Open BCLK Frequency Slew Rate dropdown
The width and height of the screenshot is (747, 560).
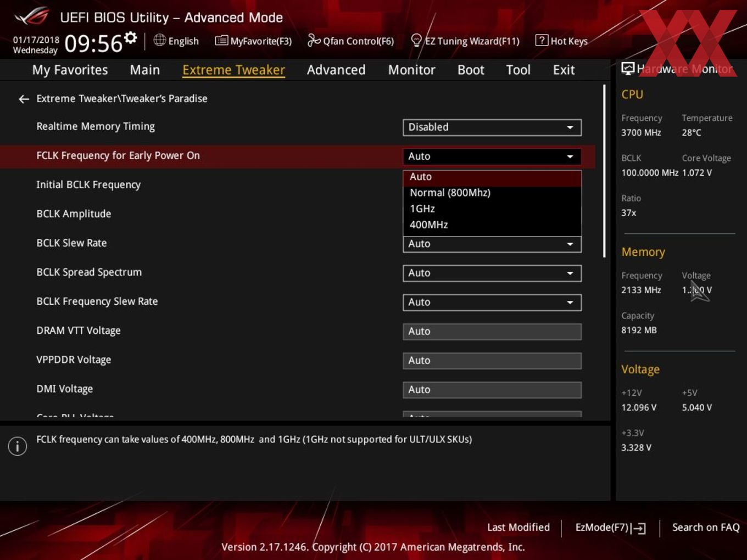click(492, 302)
